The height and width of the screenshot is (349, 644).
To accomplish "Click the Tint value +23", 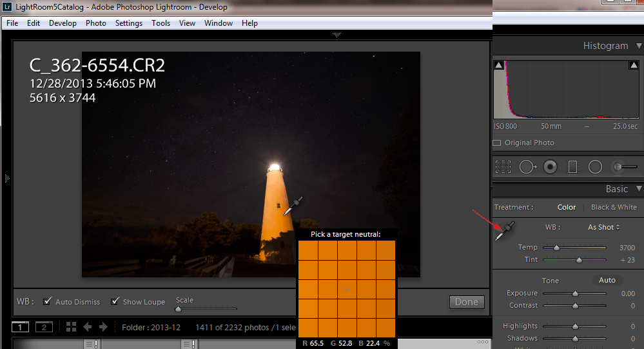I will [x=628, y=260].
